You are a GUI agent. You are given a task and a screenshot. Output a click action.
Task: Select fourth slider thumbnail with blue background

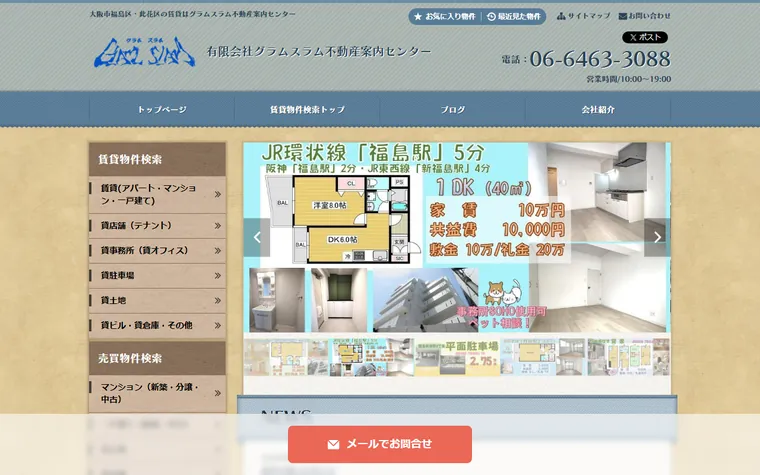[x=543, y=357]
